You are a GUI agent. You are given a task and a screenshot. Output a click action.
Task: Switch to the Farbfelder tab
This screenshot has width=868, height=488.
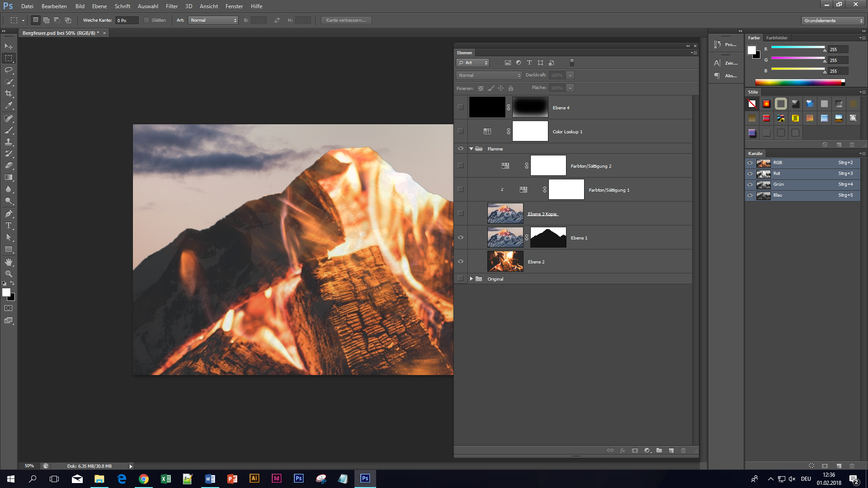777,38
